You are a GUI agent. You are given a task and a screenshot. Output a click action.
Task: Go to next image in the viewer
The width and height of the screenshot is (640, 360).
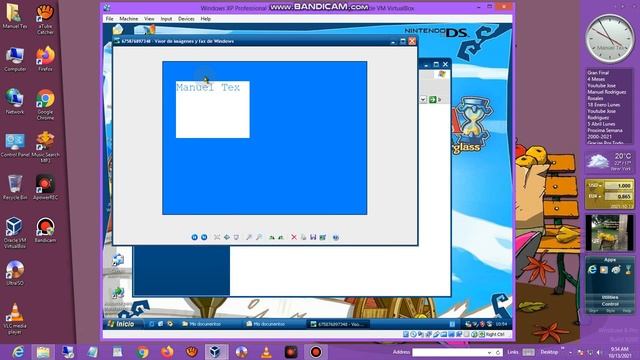204,237
